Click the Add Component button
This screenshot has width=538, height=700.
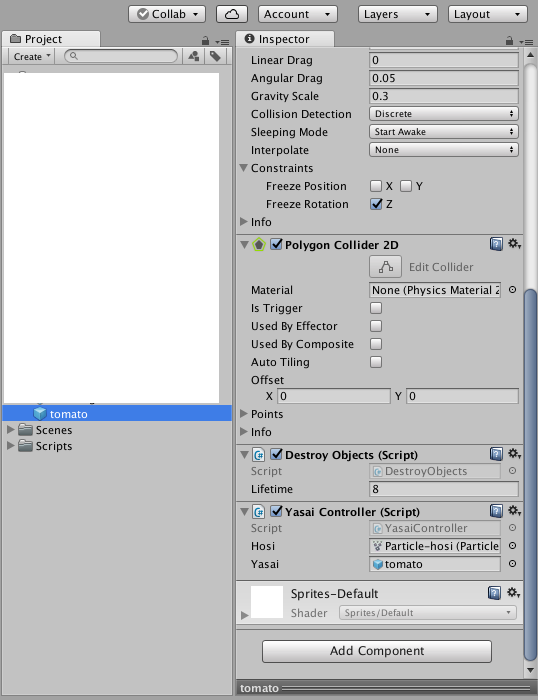pyautogui.click(x=377, y=651)
